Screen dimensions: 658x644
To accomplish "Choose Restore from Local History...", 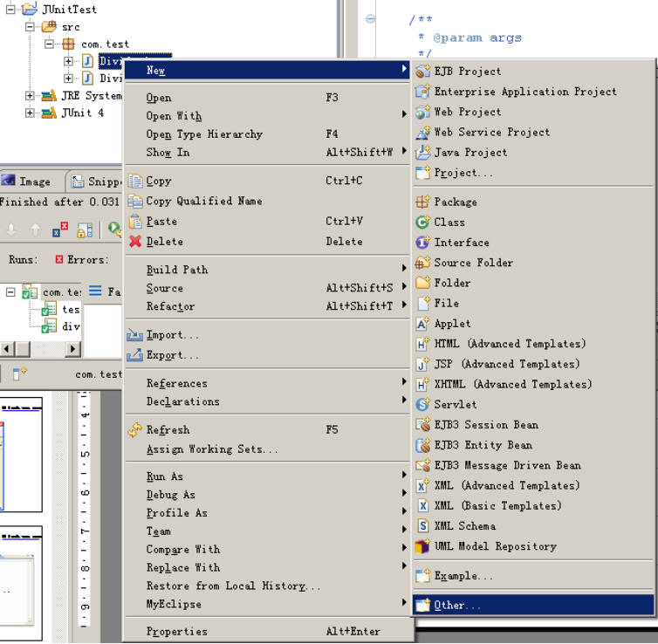I will pyautogui.click(x=267, y=586).
